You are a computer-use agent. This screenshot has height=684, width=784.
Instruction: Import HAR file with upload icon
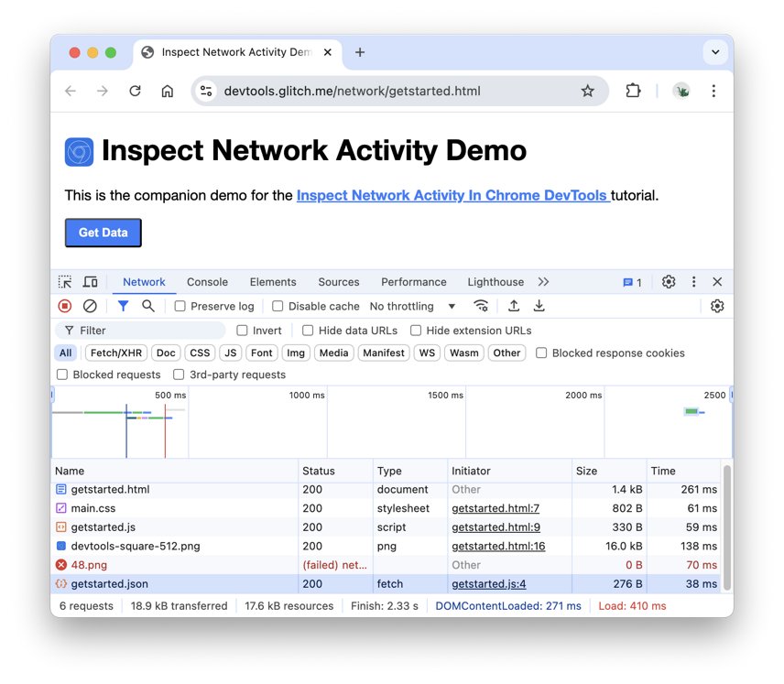coord(514,306)
